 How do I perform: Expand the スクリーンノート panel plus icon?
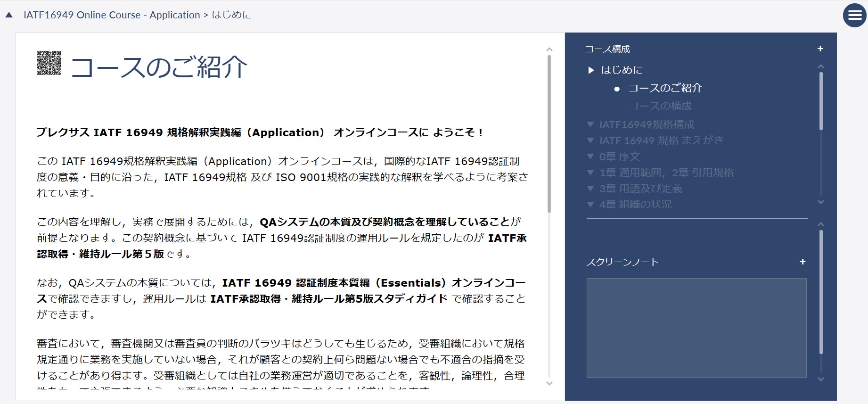[x=803, y=262]
